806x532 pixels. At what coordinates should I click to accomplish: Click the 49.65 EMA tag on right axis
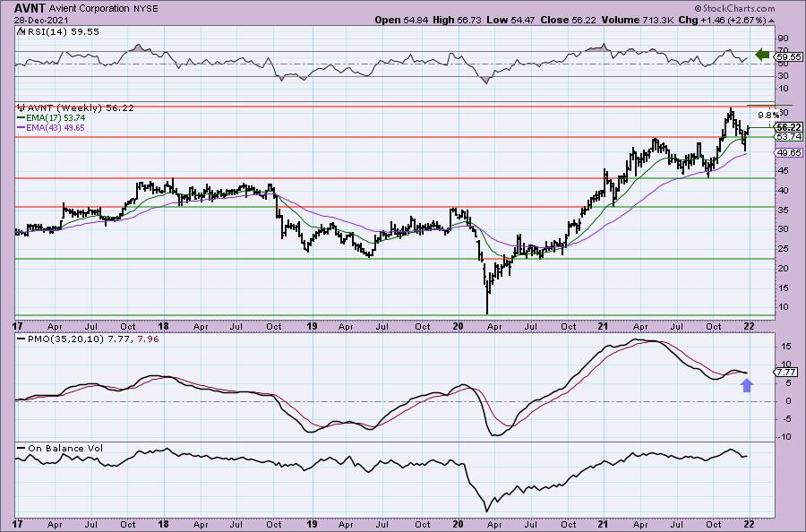(x=788, y=152)
